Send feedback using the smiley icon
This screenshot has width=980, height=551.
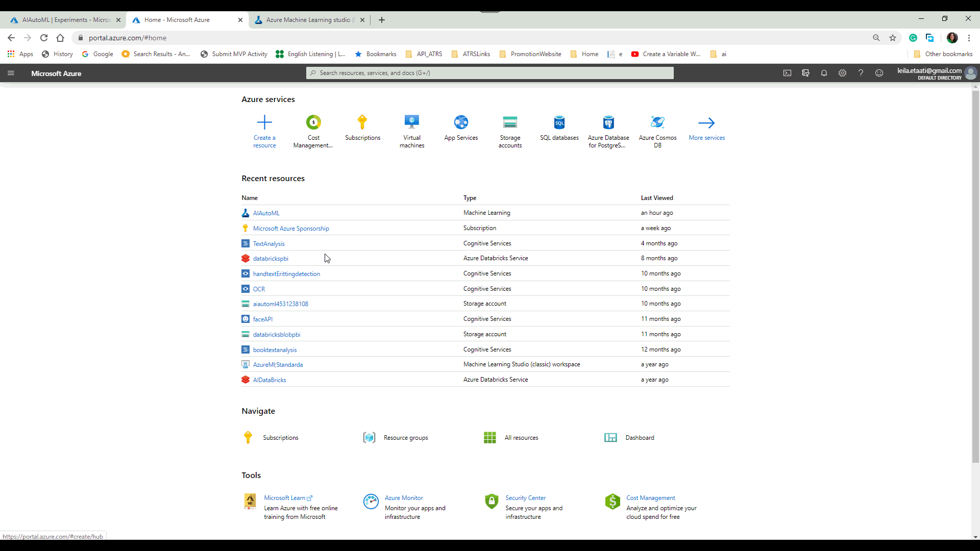(x=879, y=73)
